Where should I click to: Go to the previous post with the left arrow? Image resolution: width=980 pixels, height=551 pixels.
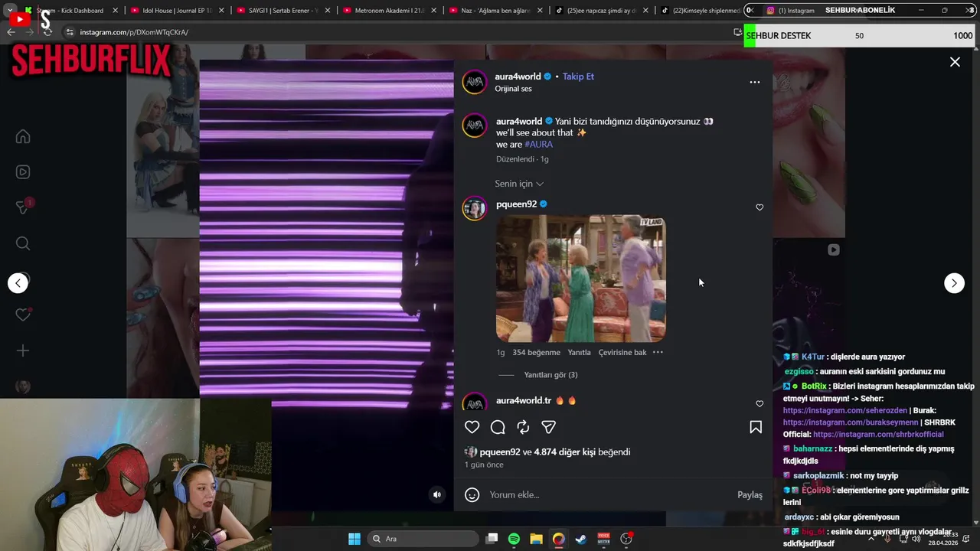pyautogui.click(x=18, y=283)
